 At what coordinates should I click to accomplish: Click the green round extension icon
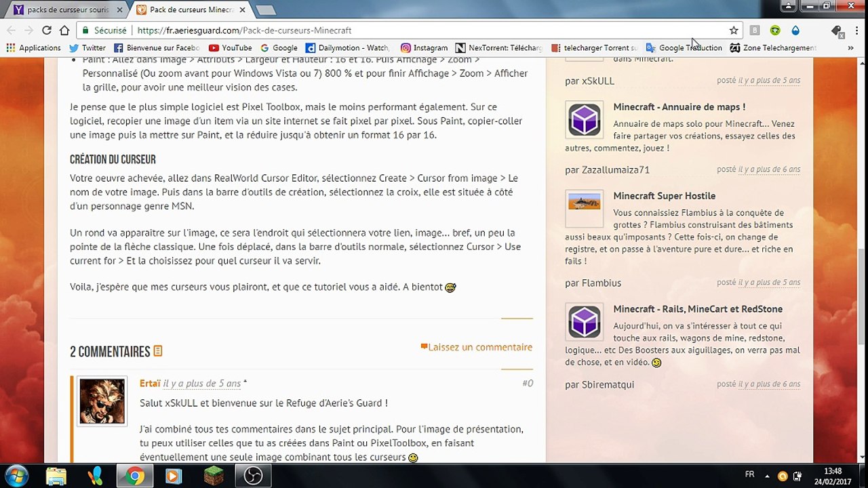775,30
